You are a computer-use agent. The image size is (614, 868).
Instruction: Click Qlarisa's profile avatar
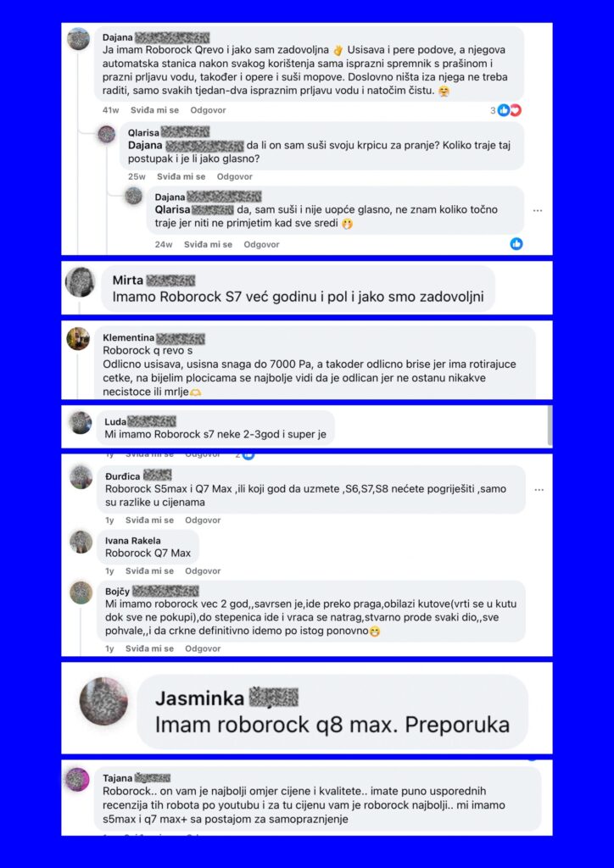click(106, 134)
